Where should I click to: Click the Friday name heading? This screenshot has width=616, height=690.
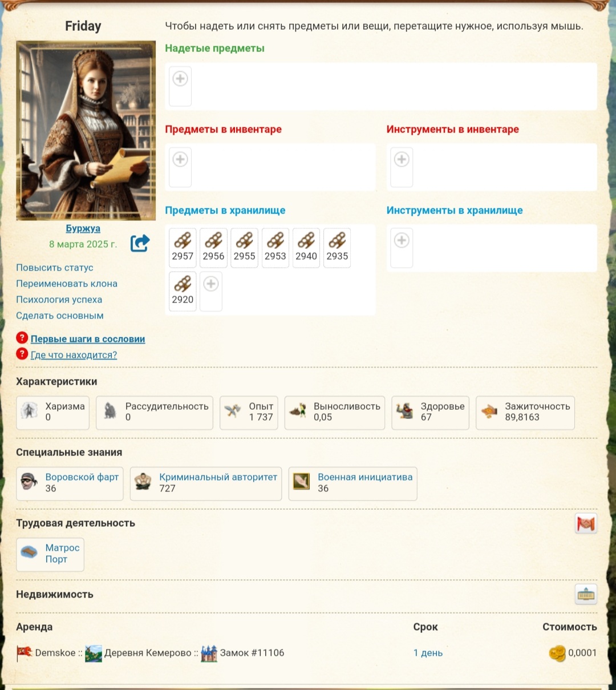[x=83, y=26]
